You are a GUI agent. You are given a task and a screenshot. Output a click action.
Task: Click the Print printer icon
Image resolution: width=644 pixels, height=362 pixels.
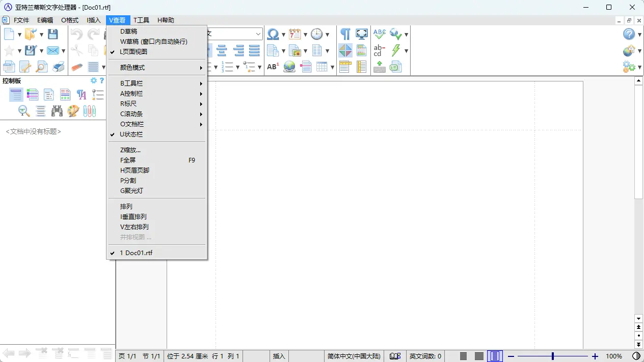pos(59,67)
